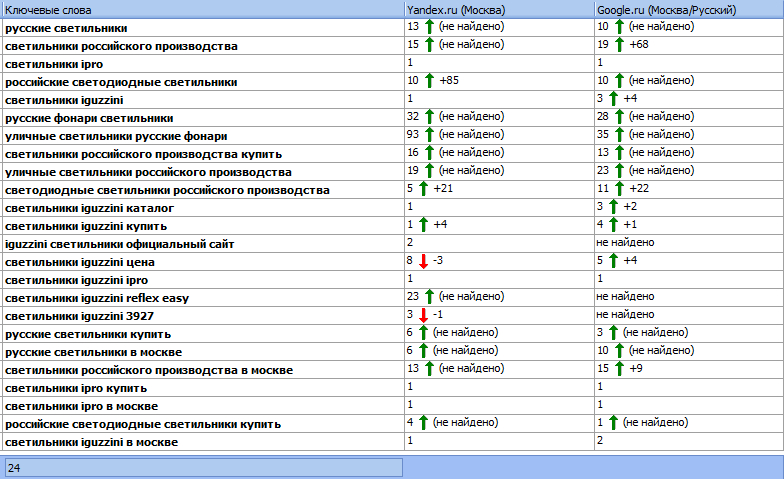This screenshot has height=479, width=784.
Task: Select 'светильники российского производства в москве' keyword
Action: 149,370
